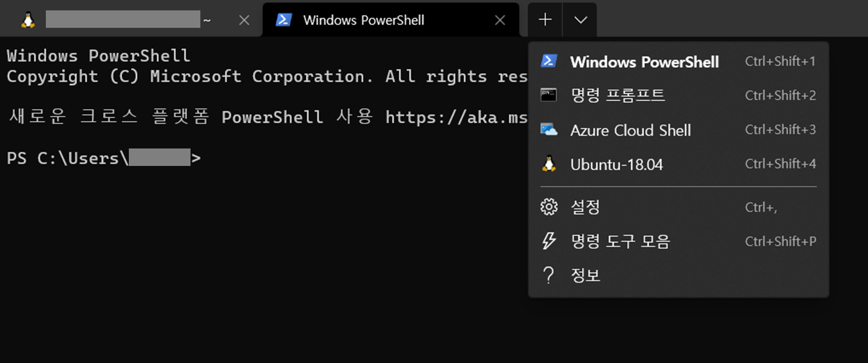Click the settings gear icon
868x363 pixels.
coord(549,207)
